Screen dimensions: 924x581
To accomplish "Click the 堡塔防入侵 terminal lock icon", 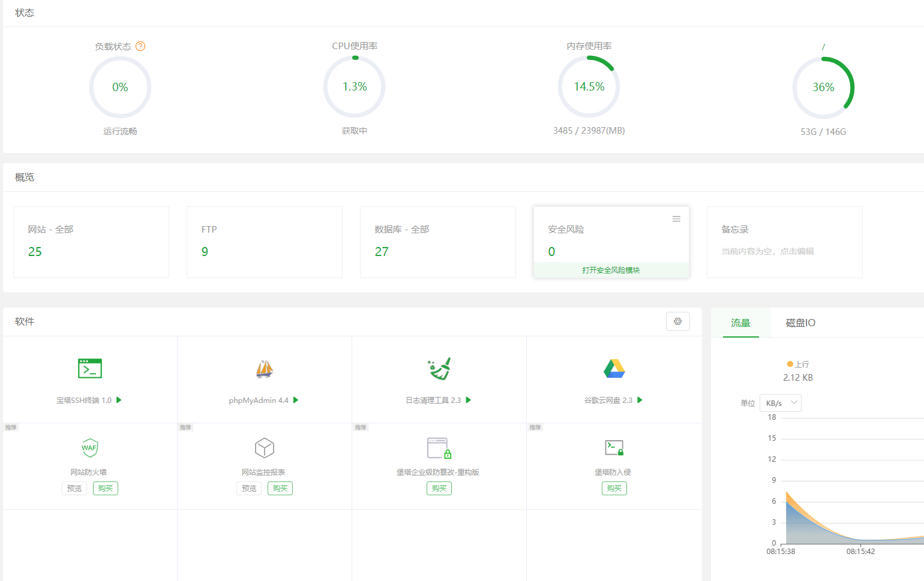I will (614, 448).
